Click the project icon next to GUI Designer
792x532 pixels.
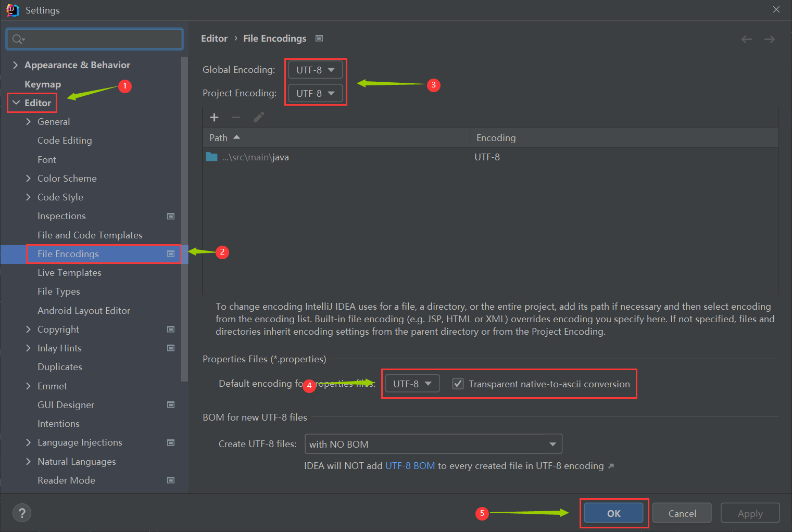[x=171, y=404]
